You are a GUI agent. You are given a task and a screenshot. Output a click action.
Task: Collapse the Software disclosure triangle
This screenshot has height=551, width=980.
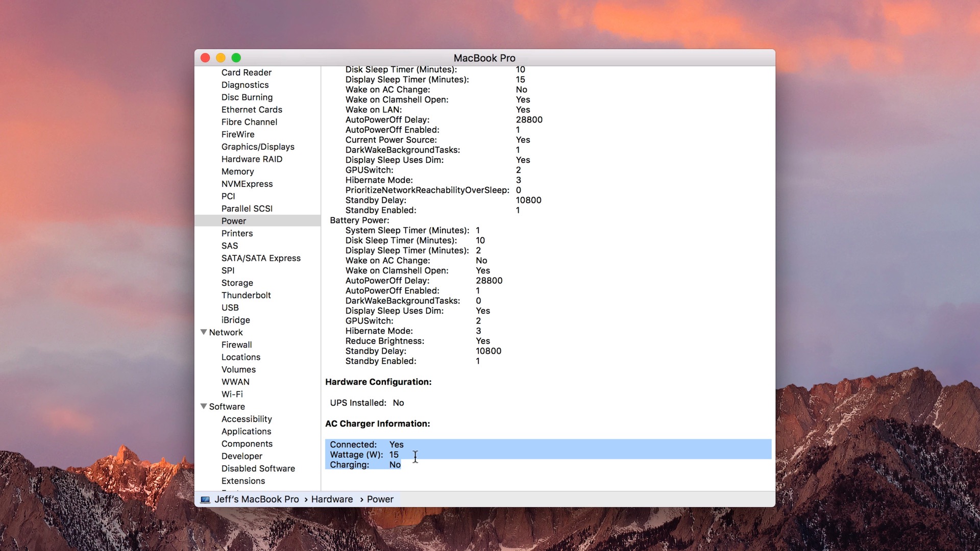click(x=204, y=407)
